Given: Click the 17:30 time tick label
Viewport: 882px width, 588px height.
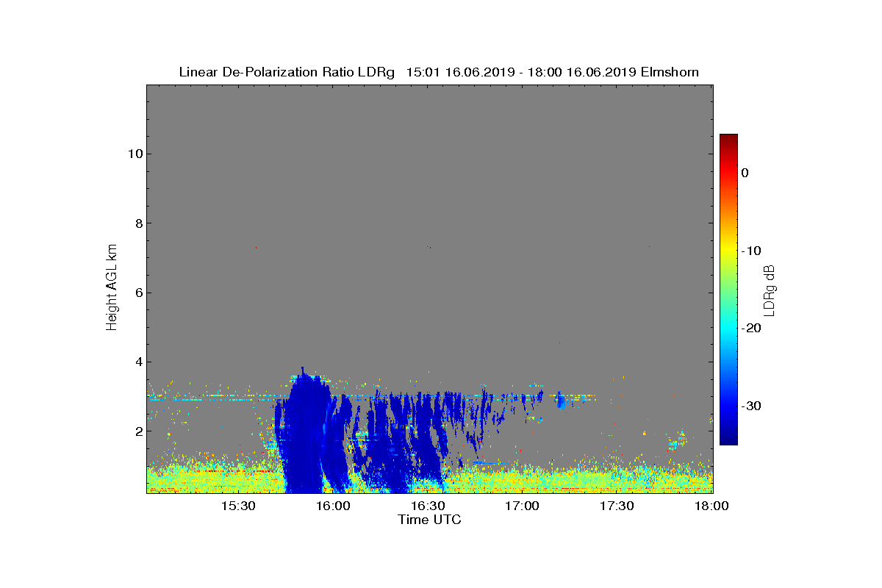Looking at the screenshot, I should coord(617,506).
